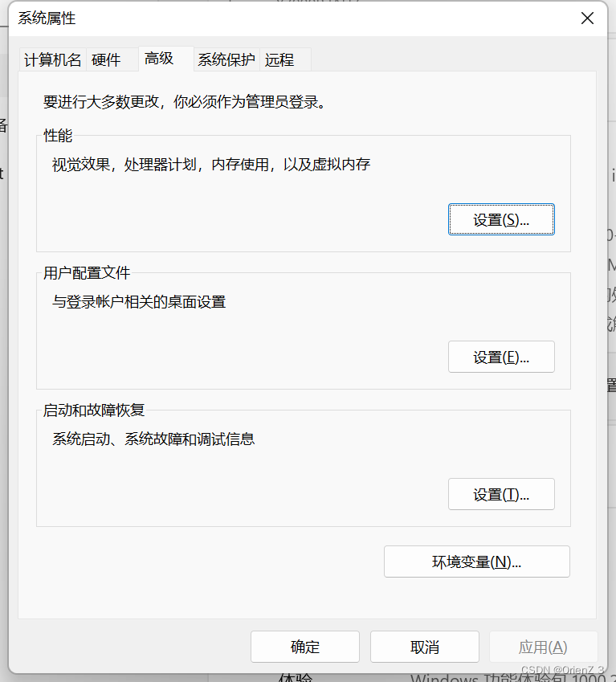Image resolution: width=616 pixels, height=682 pixels.
Task: Apply changes with 应用(A) button
Action: pyautogui.click(x=544, y=647)
